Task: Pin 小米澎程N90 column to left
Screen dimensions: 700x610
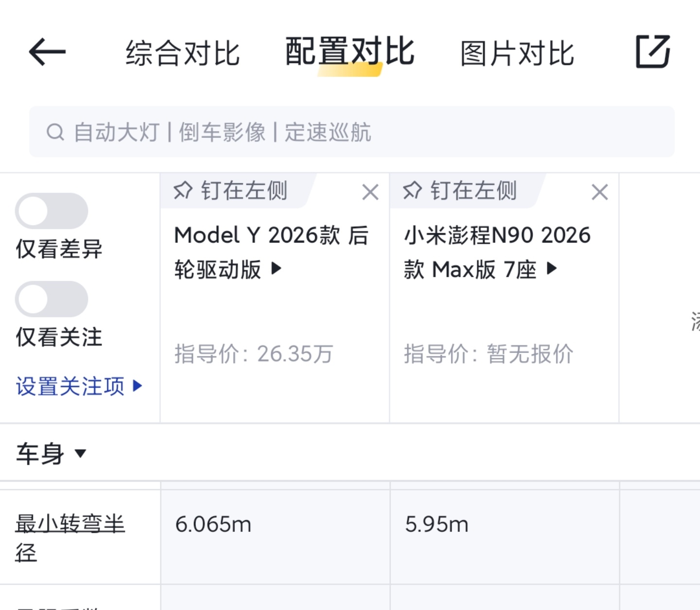Action: coord(460,191)
